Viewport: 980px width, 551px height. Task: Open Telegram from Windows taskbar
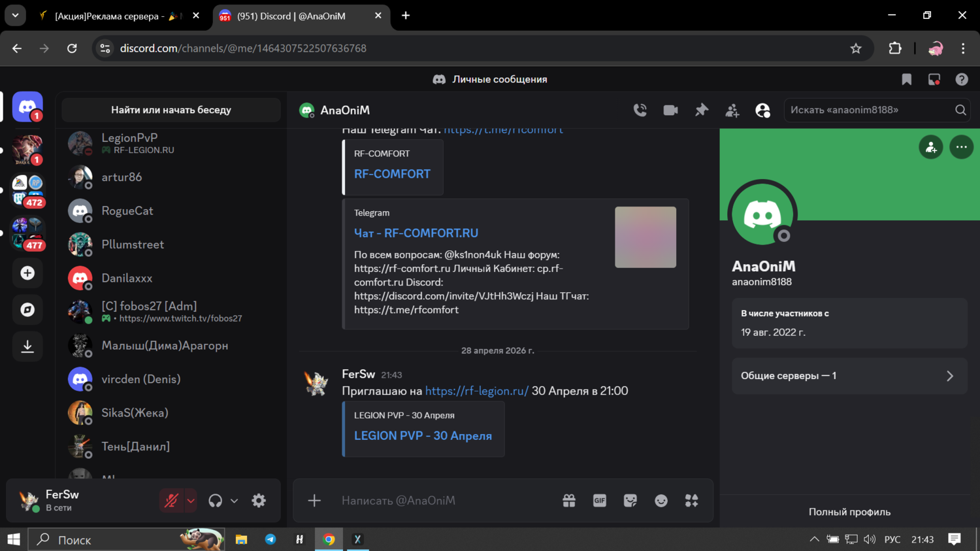click(270, 539)
